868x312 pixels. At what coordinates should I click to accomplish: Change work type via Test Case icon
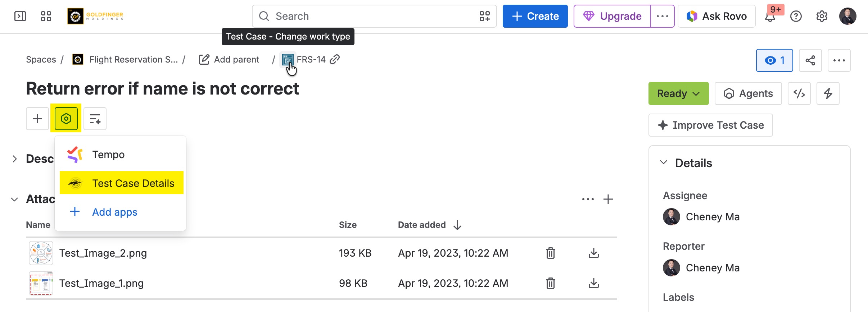[288, 60]
